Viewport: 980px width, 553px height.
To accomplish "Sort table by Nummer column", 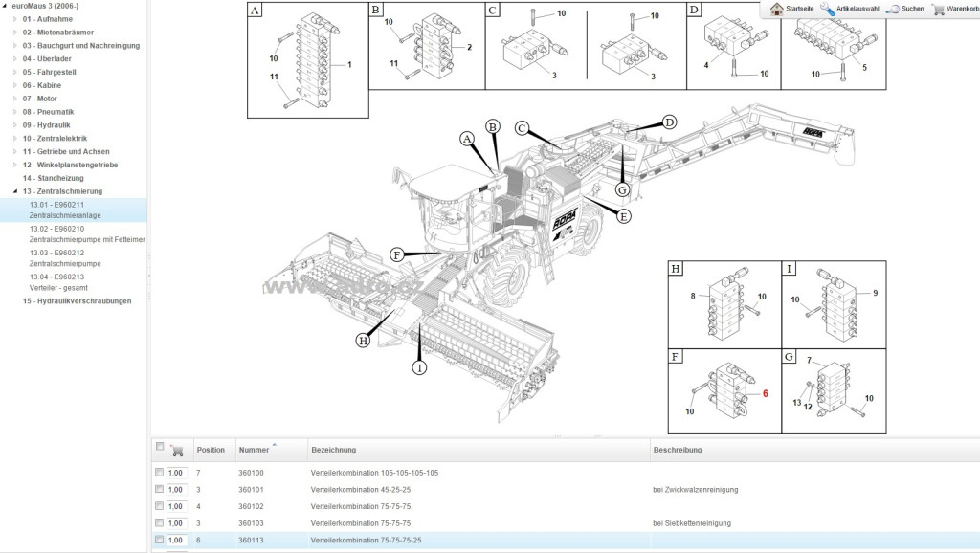I will tap(254, 450).
